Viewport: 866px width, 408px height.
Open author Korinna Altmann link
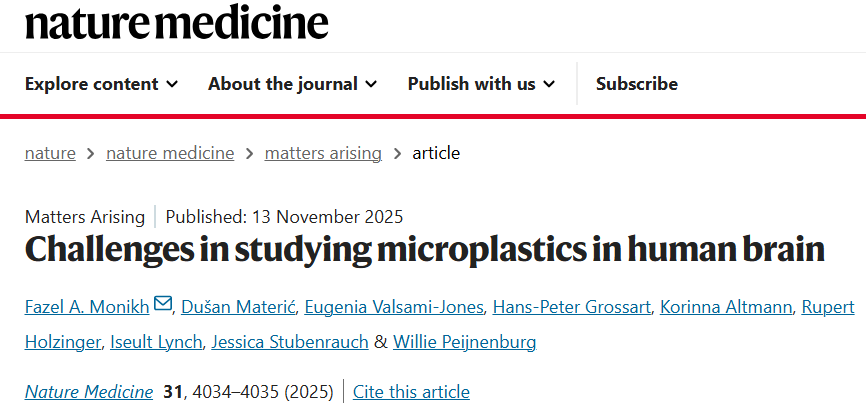point(725,305)
